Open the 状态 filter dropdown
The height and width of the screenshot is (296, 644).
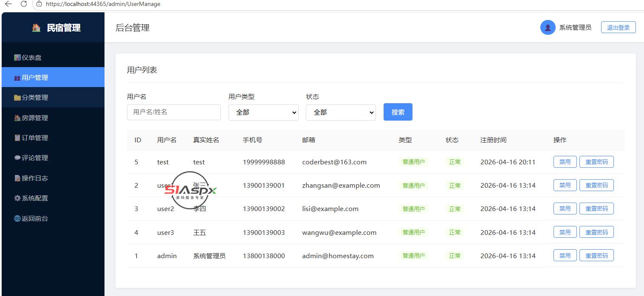point(341,113)
